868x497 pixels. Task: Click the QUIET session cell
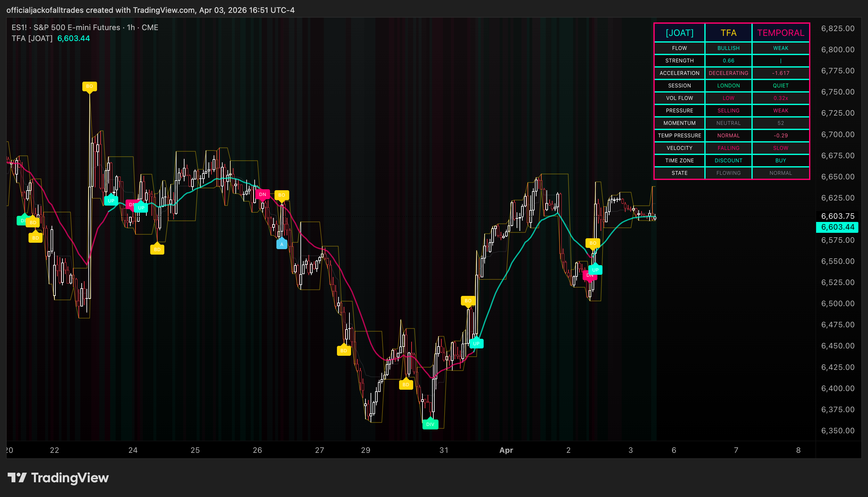click(x=781, y=86)
